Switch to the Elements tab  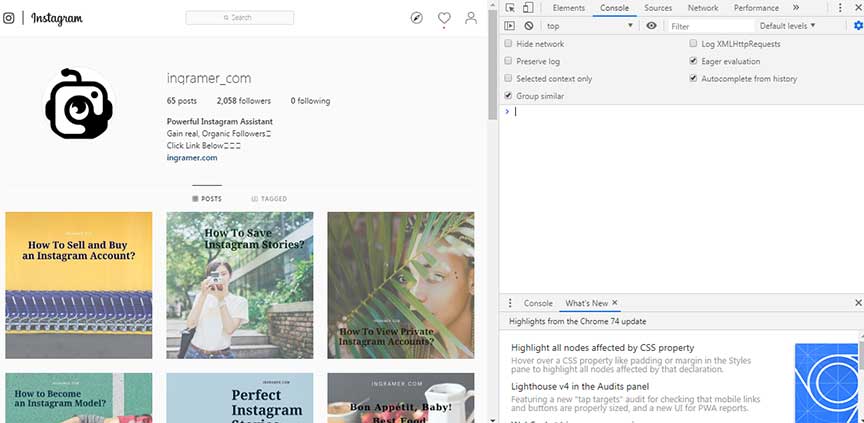pos(569,8)
